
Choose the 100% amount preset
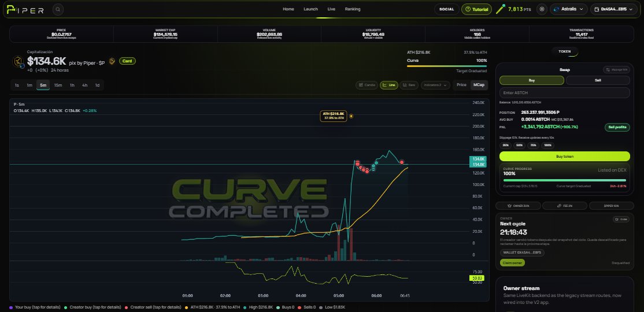548,146
